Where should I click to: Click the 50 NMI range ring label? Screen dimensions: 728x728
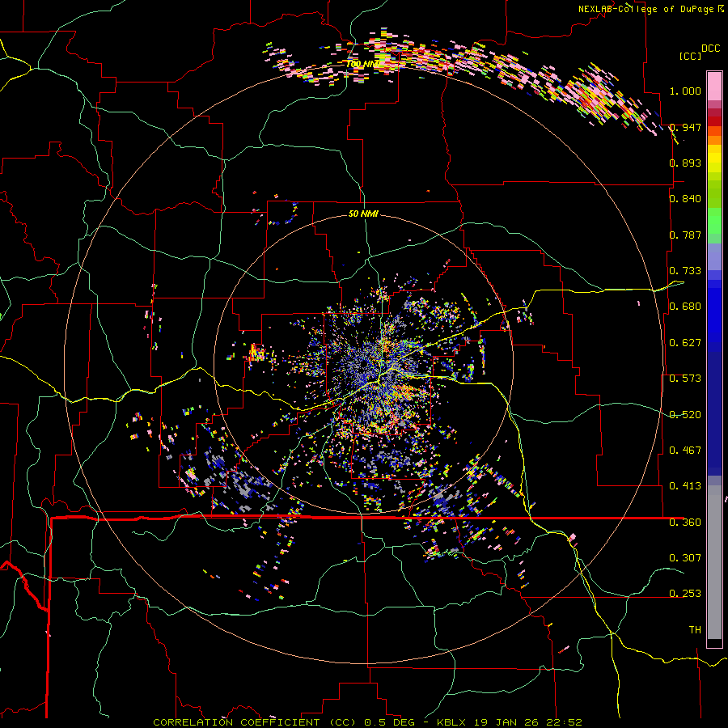[363, 214]
